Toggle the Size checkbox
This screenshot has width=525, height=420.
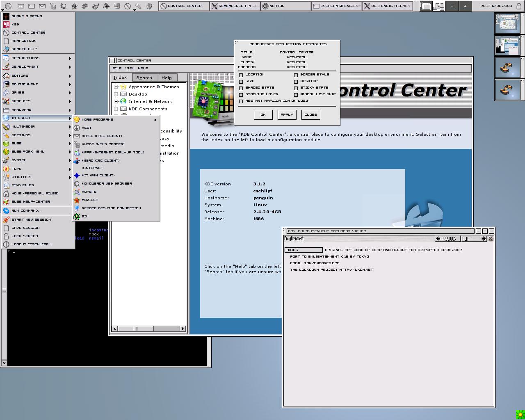point(241,82)
